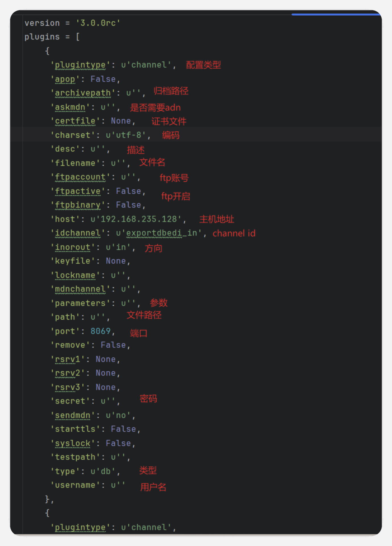Click the 'exportdbedi_in' idchannel value
The width and height of the screenshot is (392, 546).
click(x=161, y=233)
